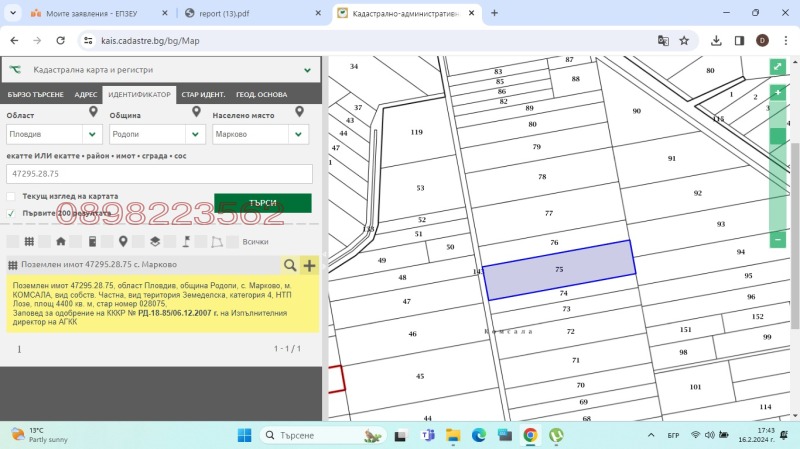Click order link 'РД-18-85/06.12.2007 г.'
This screenshot has height=449, width=800.
click(178, 313)
